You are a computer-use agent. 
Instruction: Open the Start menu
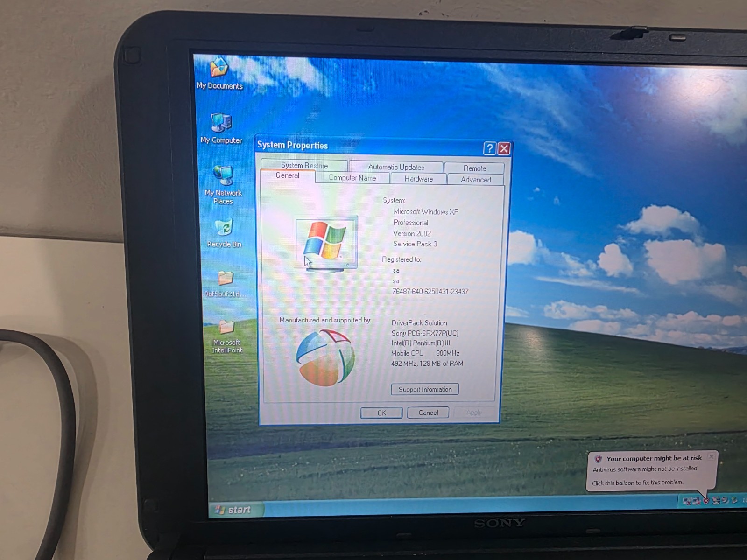(236, 509)
